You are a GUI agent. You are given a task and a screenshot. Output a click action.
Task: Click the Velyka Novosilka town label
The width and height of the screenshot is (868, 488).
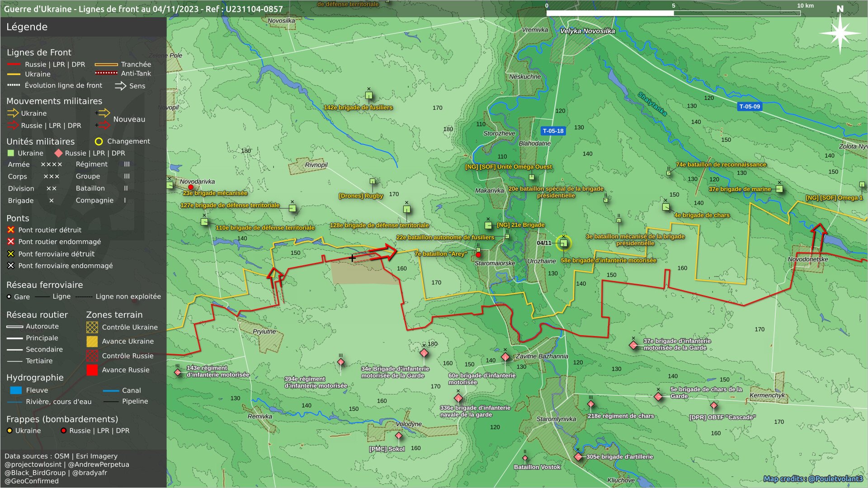587,31
